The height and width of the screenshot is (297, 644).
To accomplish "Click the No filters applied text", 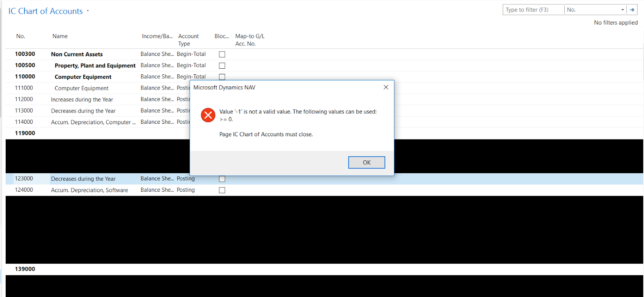I will (x=616, y=23).
